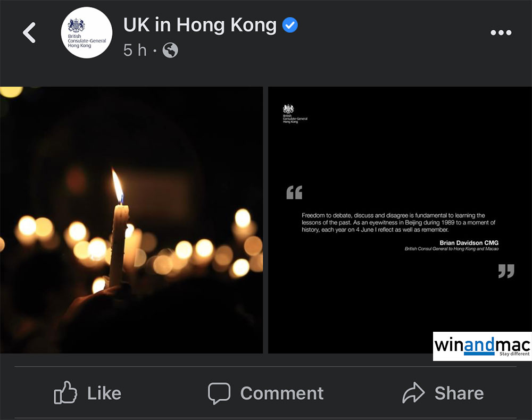The height and width of the screenshot is (420, 532).
Task: Open the three-dot post options menu
Action: [501, 32]
